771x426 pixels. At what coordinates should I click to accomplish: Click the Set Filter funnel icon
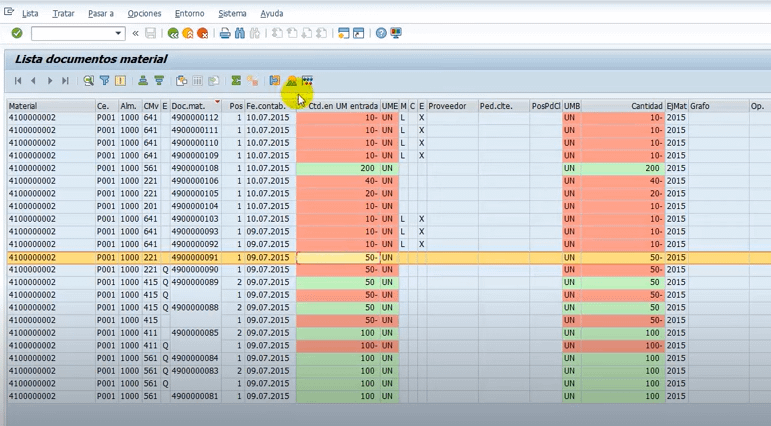point(104,81)
